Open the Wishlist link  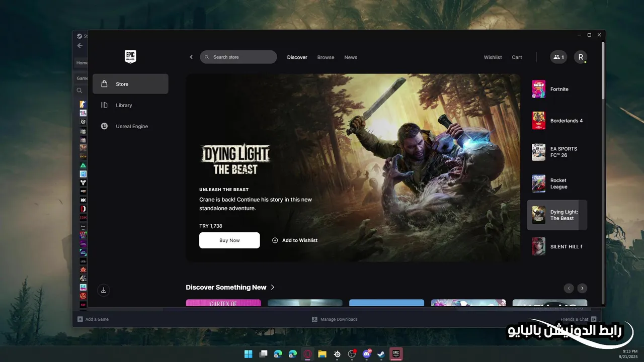coord(493,57)
